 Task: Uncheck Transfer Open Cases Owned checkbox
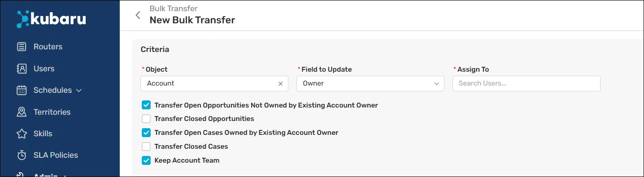(x=146, y=133)
